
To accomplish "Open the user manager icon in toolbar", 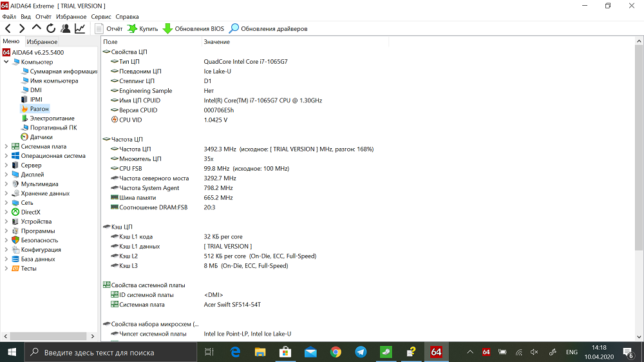I will pyautogui.click(x=65, y=28).
